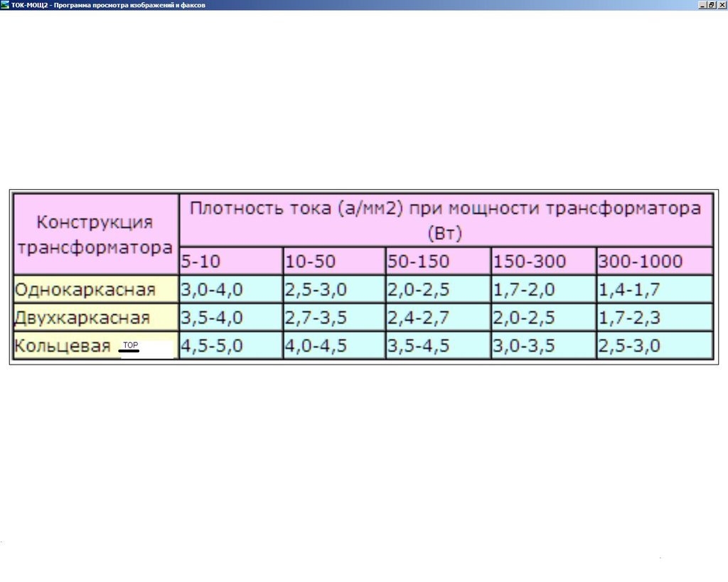Select the '50-150' power range header

(438, 262)
